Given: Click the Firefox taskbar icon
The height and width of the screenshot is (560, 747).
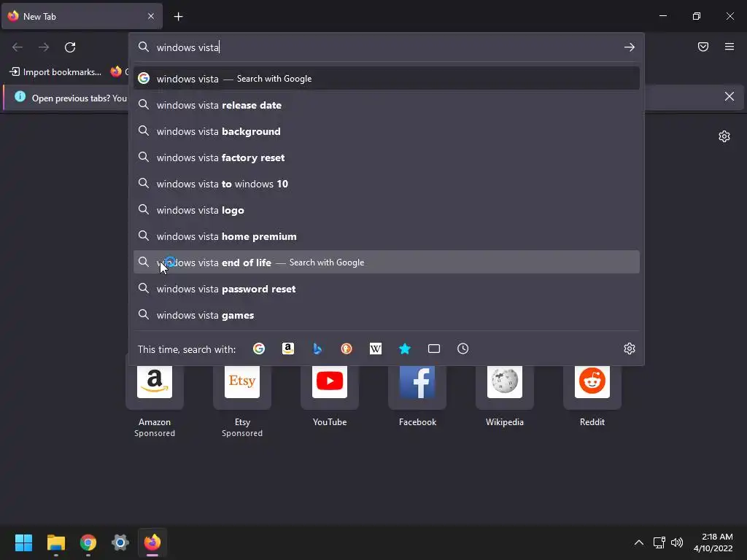Looking at the screenshot, I should pos(152,542).
